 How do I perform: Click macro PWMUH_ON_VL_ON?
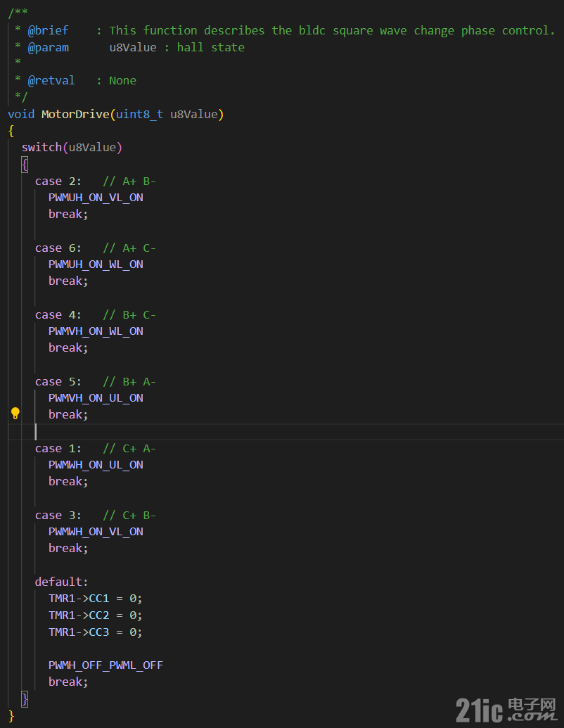point(96,198)
